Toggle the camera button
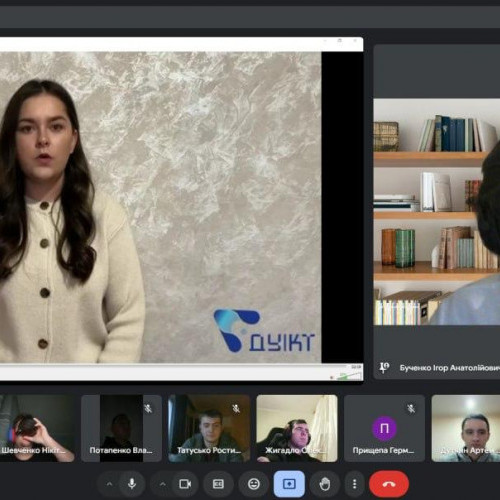 point(185,484)
